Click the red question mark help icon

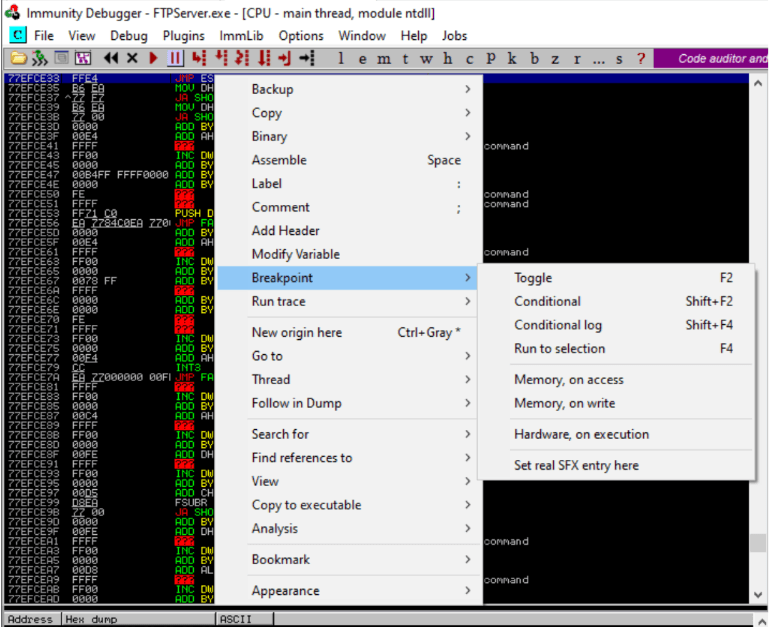click(641, 59)
